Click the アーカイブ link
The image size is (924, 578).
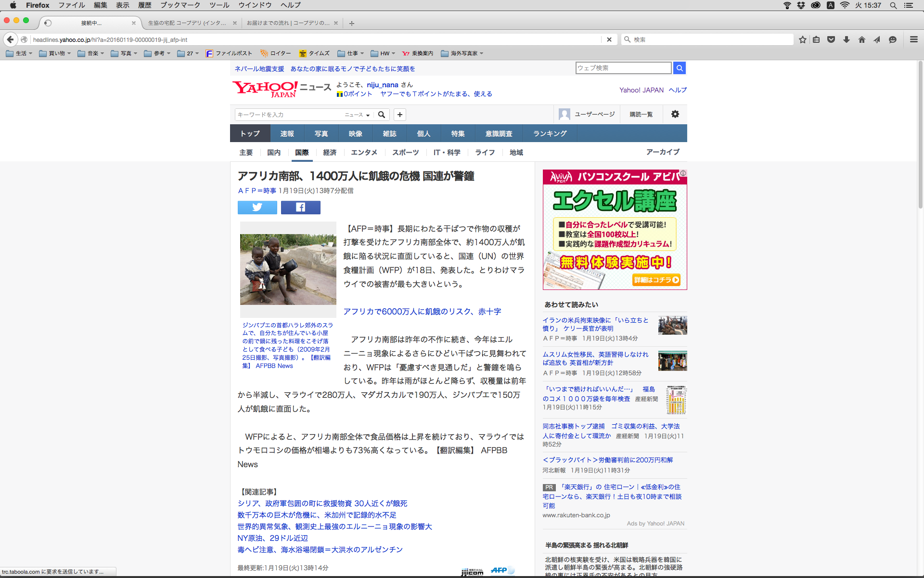tap(662, 152)
